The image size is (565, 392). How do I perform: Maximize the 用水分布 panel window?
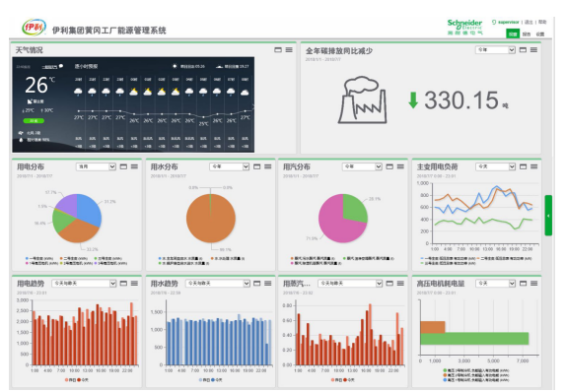click(x=257, y=166)
